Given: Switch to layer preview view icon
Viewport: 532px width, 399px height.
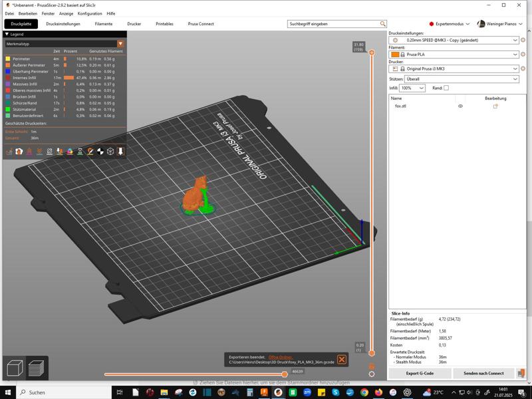Looking at the screenshot, I should click(36, 368).
